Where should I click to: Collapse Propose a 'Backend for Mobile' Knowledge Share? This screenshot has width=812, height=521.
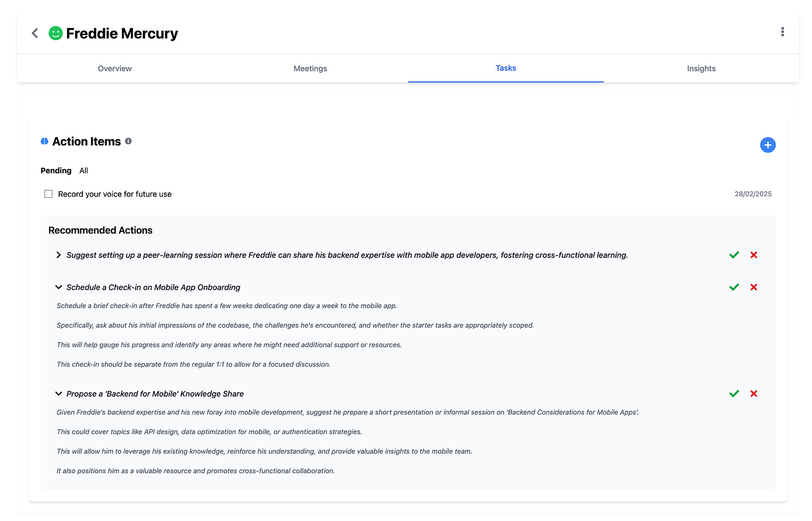59,394
